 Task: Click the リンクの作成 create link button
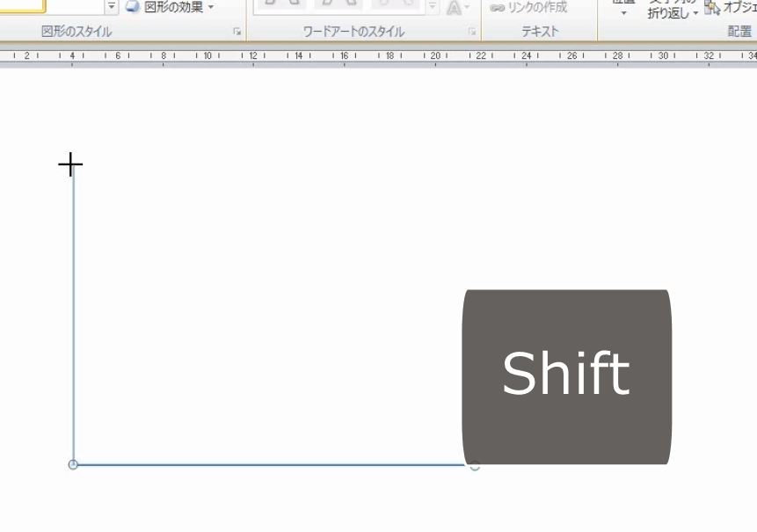point(528,8)
